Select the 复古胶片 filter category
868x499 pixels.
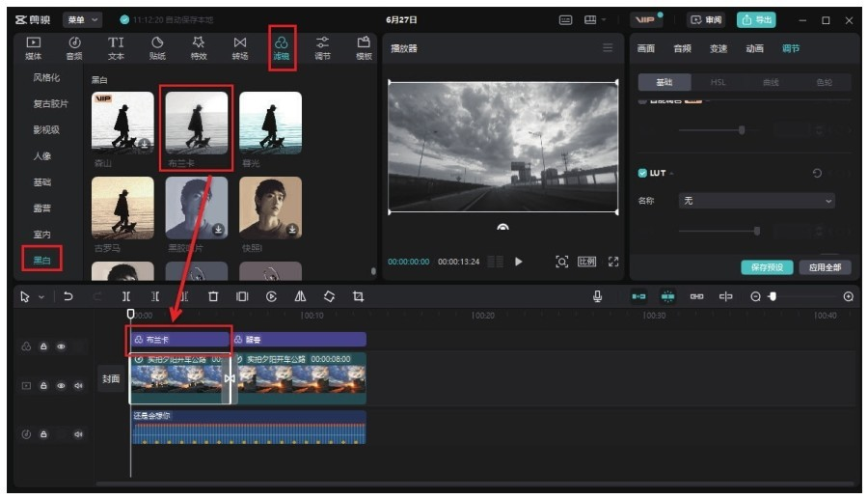point(50,103)
